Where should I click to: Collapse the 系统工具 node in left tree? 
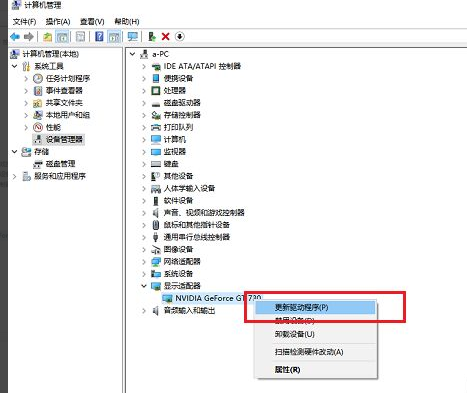pos(14,66)
